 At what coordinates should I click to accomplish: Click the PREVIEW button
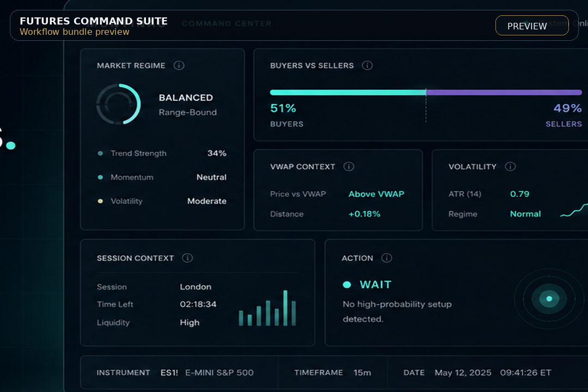532,26
